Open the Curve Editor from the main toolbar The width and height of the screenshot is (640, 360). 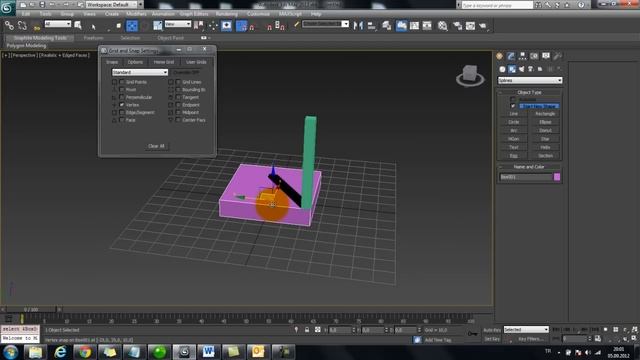pos(414,26)
